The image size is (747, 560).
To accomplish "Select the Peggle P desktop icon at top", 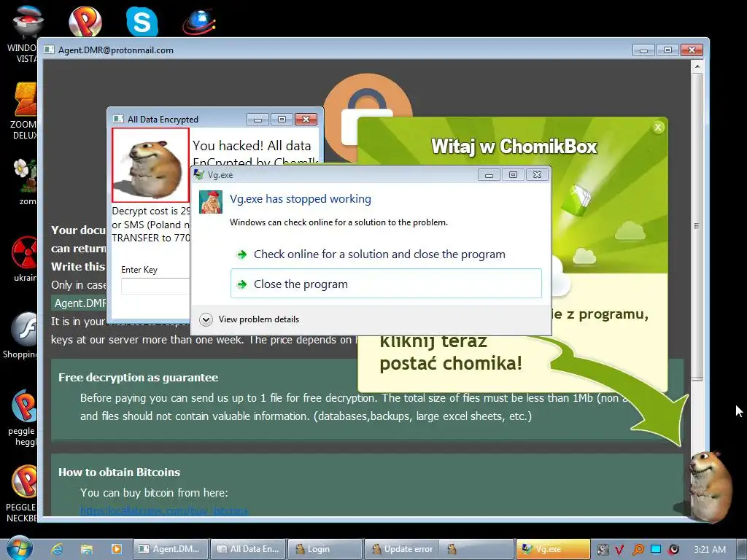I will 85,21.
